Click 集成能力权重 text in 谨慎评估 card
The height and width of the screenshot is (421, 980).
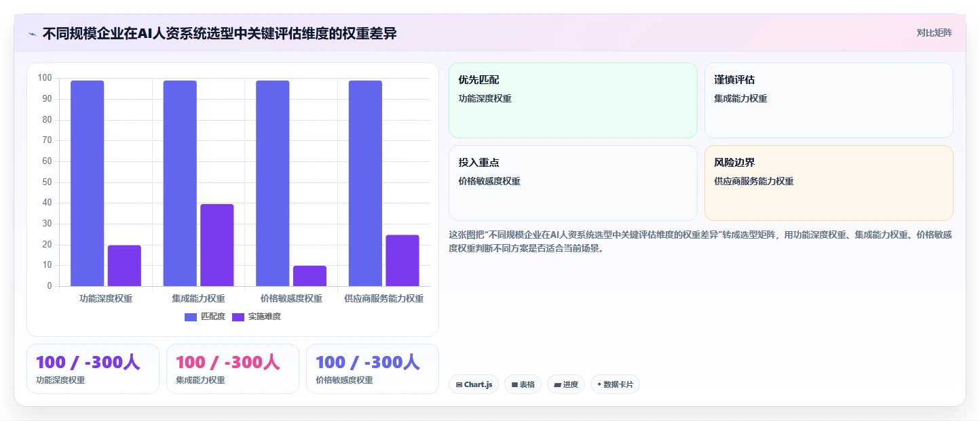pyautogui.click(x=740, y=98)
